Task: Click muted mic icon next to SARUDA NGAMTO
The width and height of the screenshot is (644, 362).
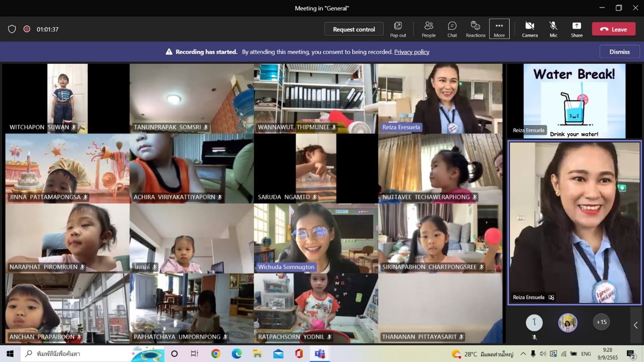Action: coord(314,197)
